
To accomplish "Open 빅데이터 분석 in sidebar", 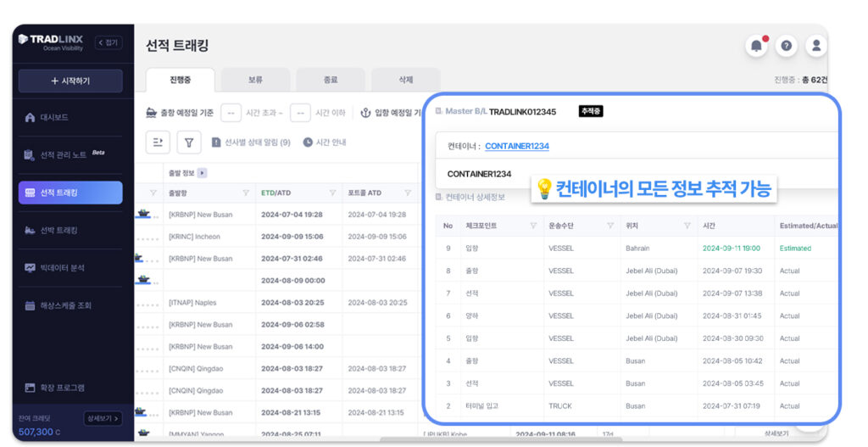I will (70, 268).
